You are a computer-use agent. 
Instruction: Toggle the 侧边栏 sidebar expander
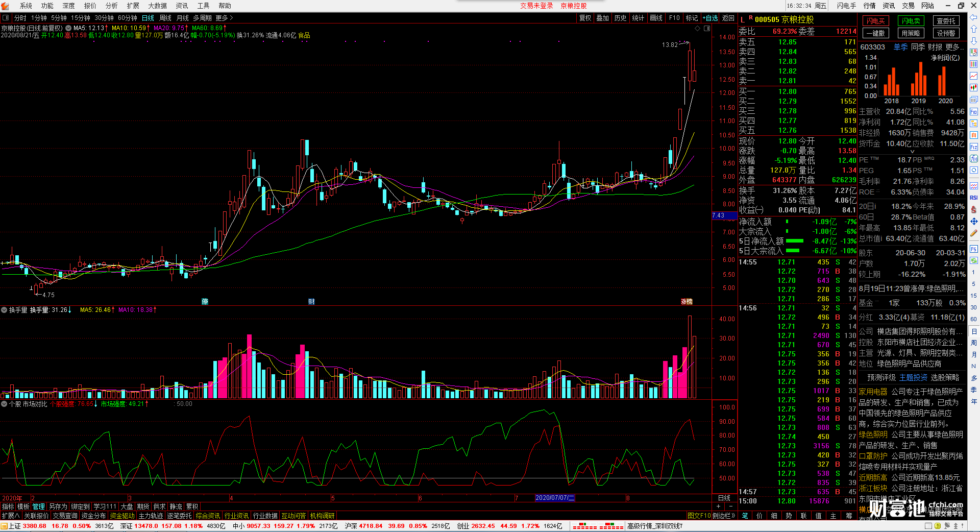724,516
